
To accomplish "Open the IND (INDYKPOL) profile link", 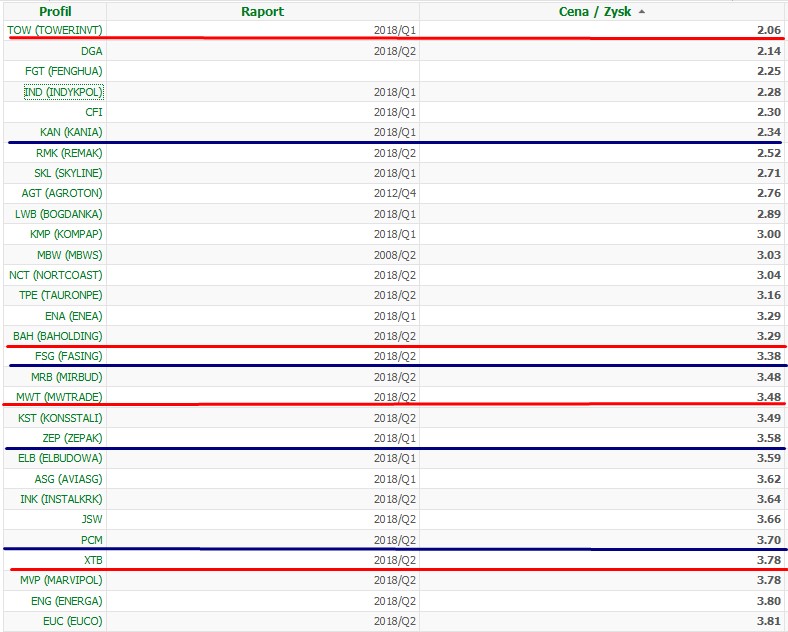I will pos(64,92).
